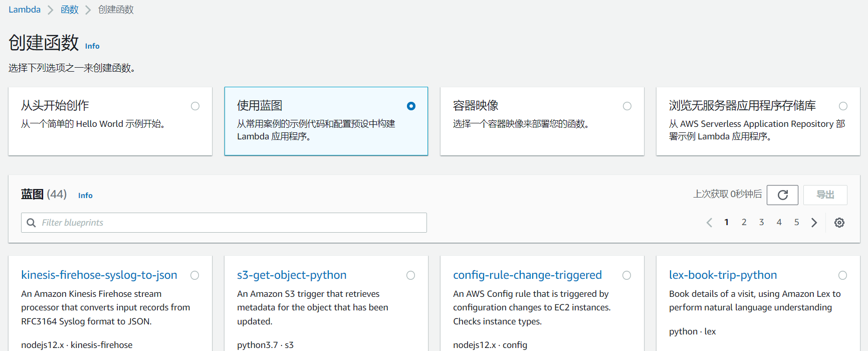
Task: Open lex-book-trip-python blueprint title
Action: point(723,275)
